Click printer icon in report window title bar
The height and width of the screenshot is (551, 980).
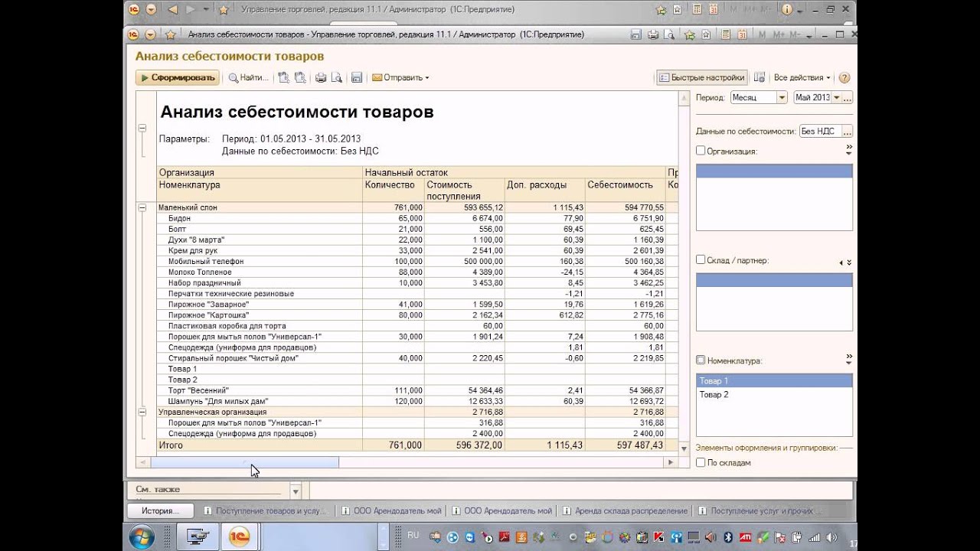(652, 34)
